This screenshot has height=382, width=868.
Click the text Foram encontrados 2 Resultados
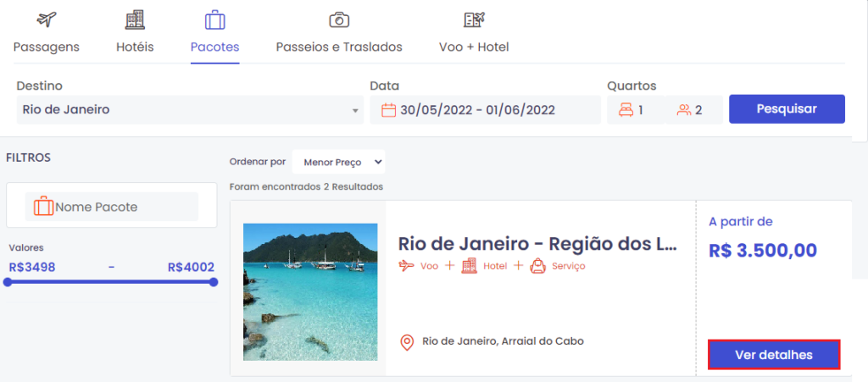(306, 187)
